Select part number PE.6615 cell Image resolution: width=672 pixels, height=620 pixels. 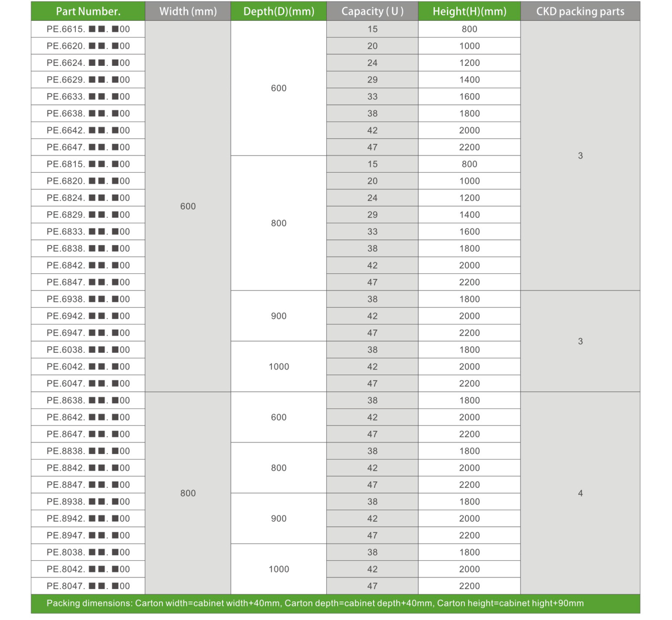click(x=88, y=29)
